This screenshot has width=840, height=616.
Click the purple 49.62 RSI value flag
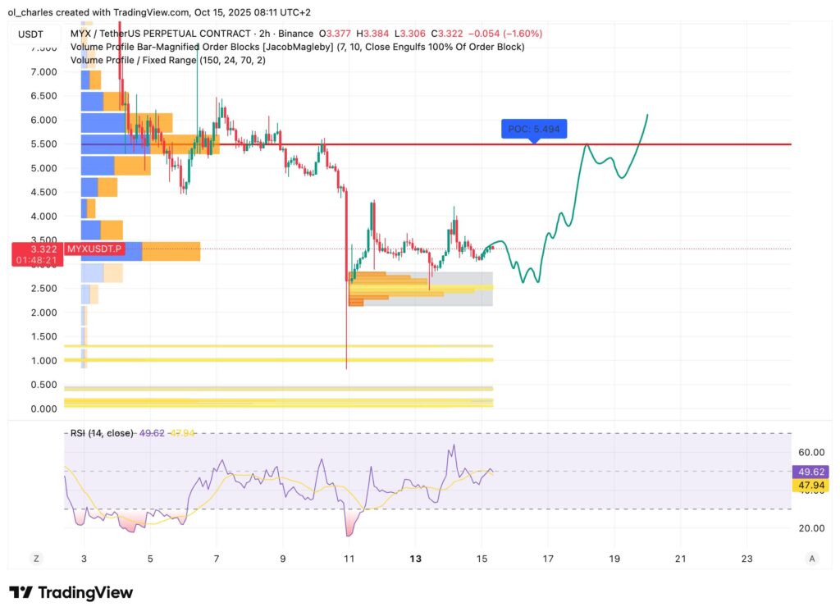click(x=811, y=471)
